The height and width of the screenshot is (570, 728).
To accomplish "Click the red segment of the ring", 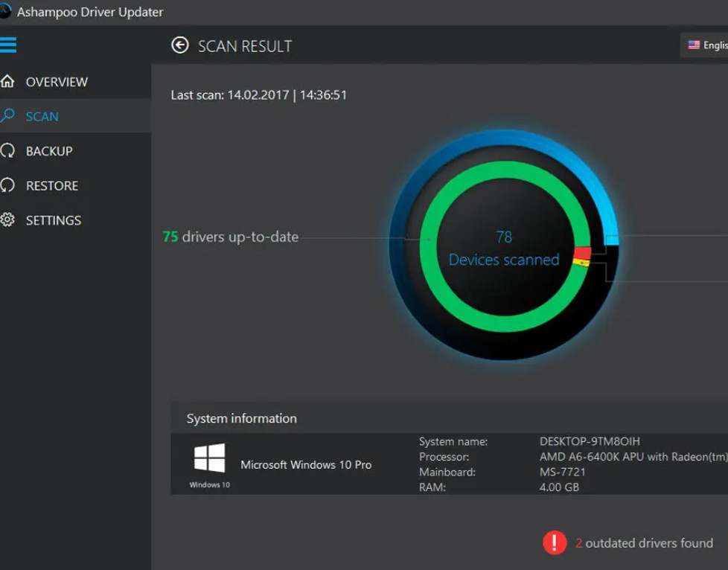I will (582, 252).
